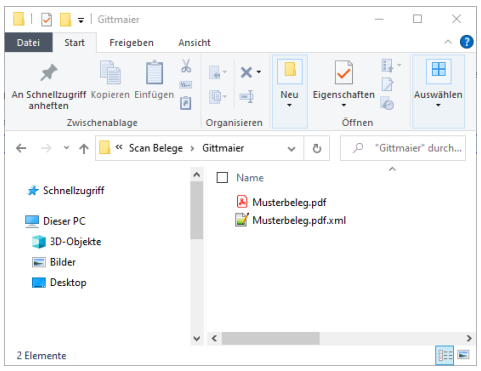Click the open icon in Öffnen group
This screenshot has width=481, height=371.
point(387,65)
